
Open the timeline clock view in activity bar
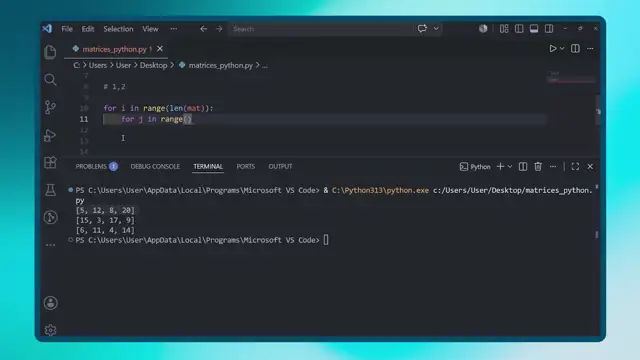coord(50,217)
